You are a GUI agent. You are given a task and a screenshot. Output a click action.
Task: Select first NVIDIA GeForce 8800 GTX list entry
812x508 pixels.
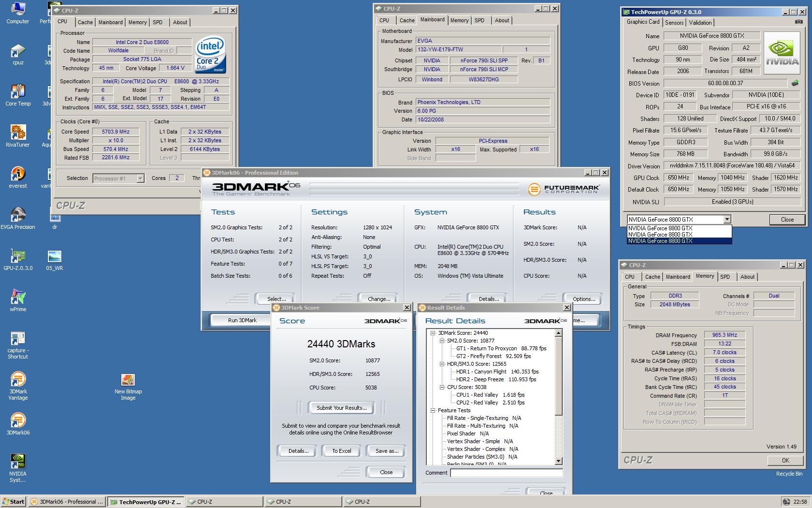click(x=679, y=228)
